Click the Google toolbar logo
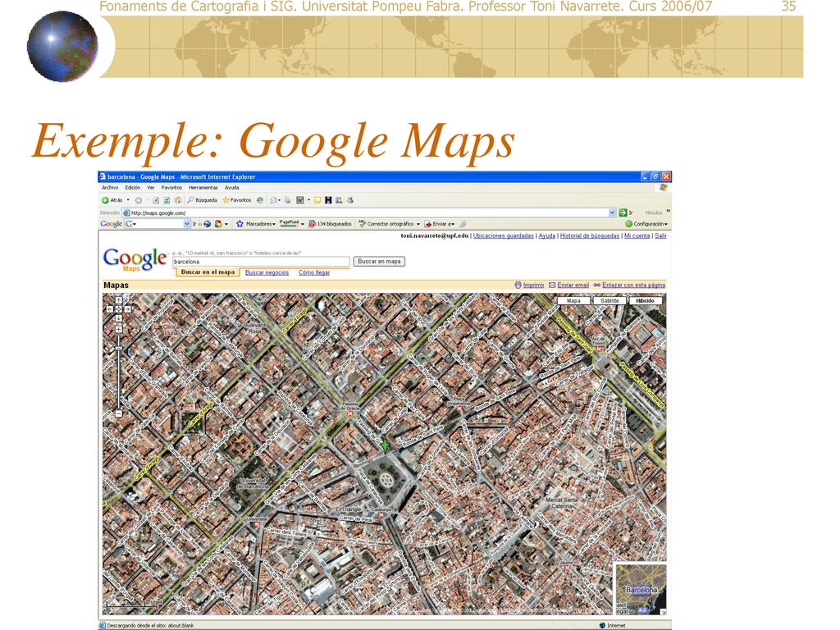This screenshot has height=630, width=840. pyautogui.click(x=111, y=224)
